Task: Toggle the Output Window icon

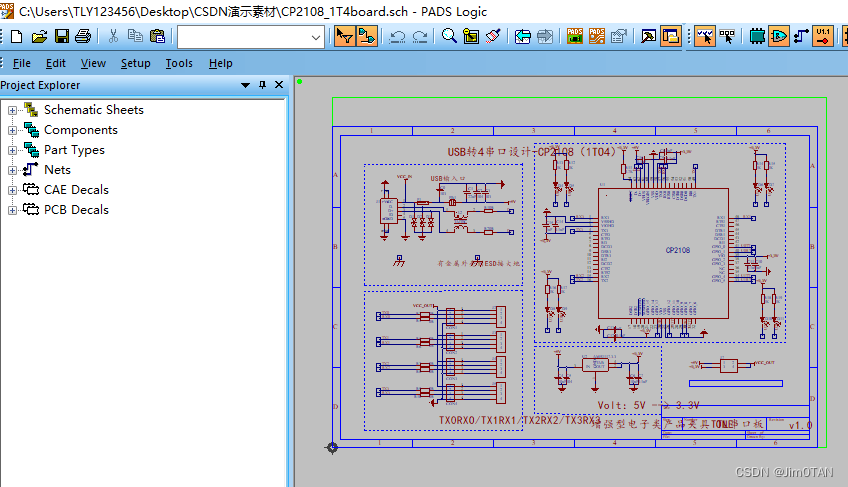Action: point(648,36)
